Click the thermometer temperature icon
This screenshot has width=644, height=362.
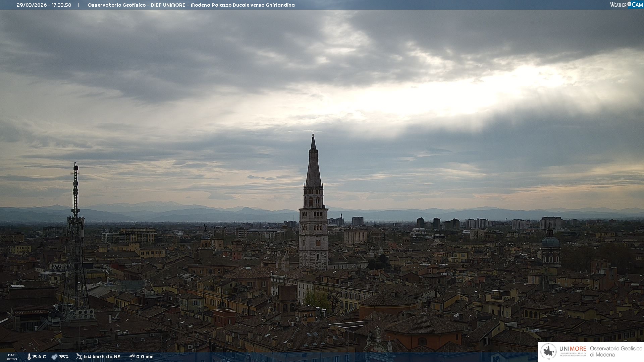pos(29,357)
